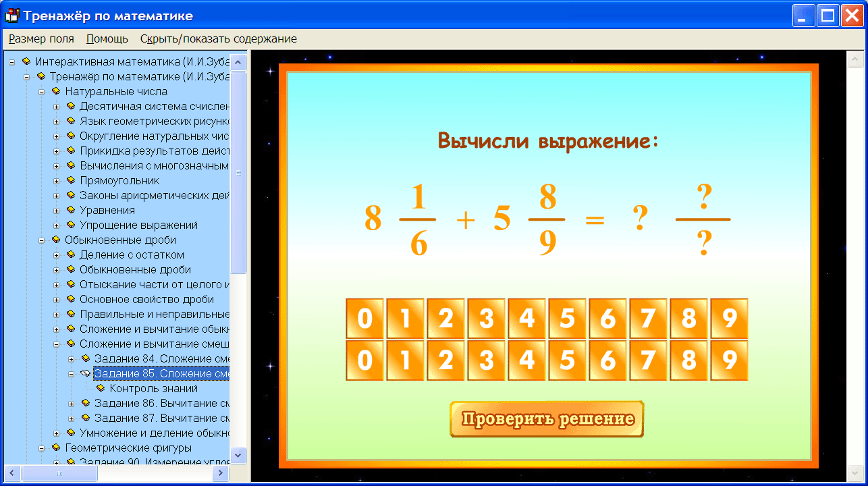Click the «Проверить решение» button
The height and width of the screenshot is (486, 868).
[x=546, y=419]
